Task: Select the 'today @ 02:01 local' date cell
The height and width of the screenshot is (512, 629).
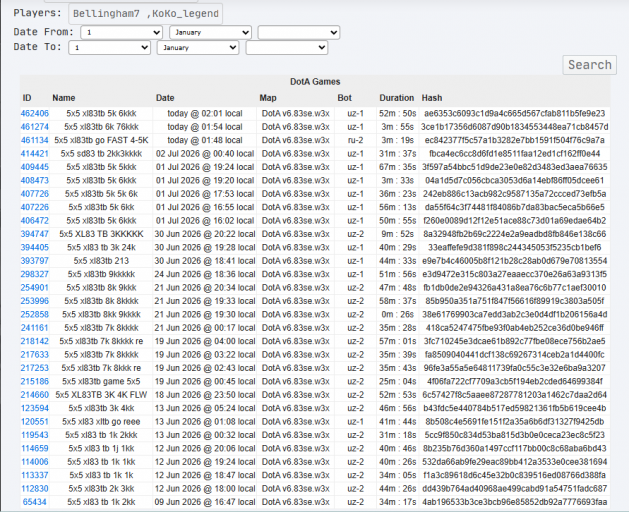Action: [205, 114]
